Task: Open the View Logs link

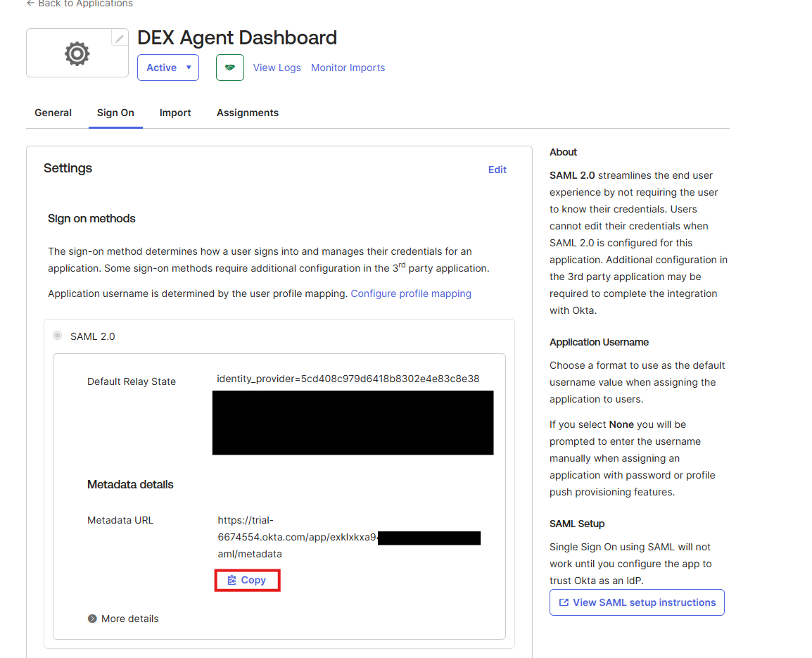Action: [x=277, y=68]
